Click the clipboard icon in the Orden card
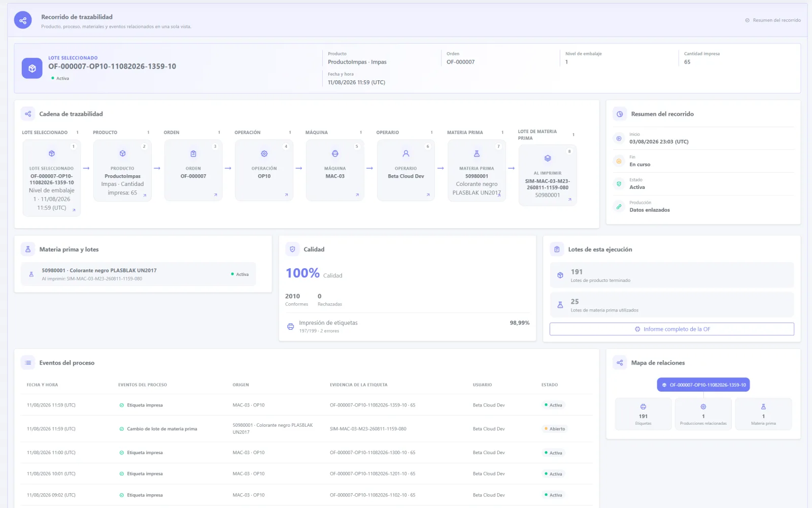The image size is (812, 508). point(193,154)
